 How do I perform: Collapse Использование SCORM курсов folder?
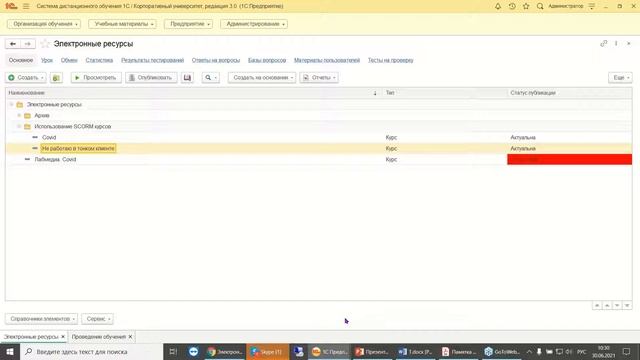pos(19,127)
